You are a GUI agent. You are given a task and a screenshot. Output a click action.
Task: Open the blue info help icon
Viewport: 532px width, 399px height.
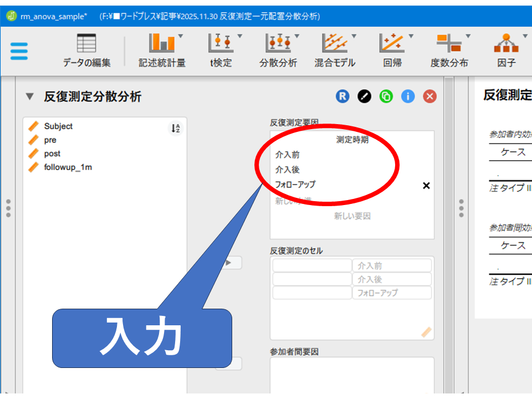coord(408,96)
